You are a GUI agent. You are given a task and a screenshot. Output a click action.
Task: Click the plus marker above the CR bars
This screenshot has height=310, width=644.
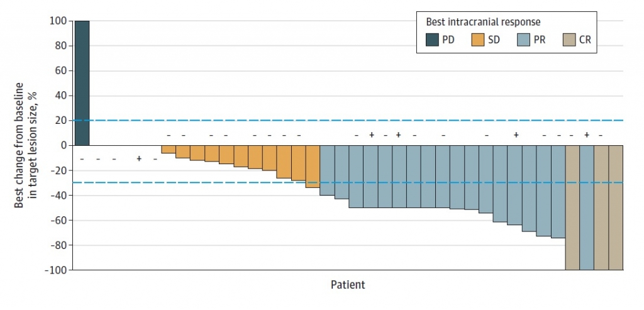pyautogui.click(x=587, y=135)
